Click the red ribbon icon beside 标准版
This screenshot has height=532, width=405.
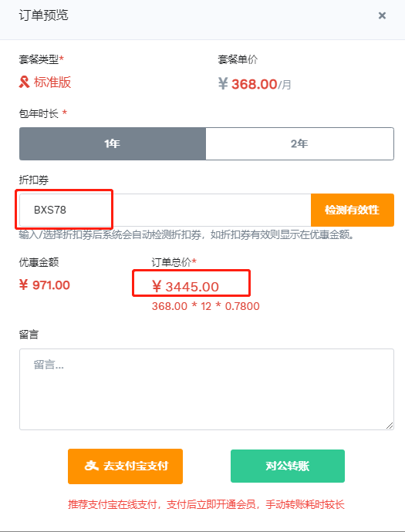pos(24,82)
